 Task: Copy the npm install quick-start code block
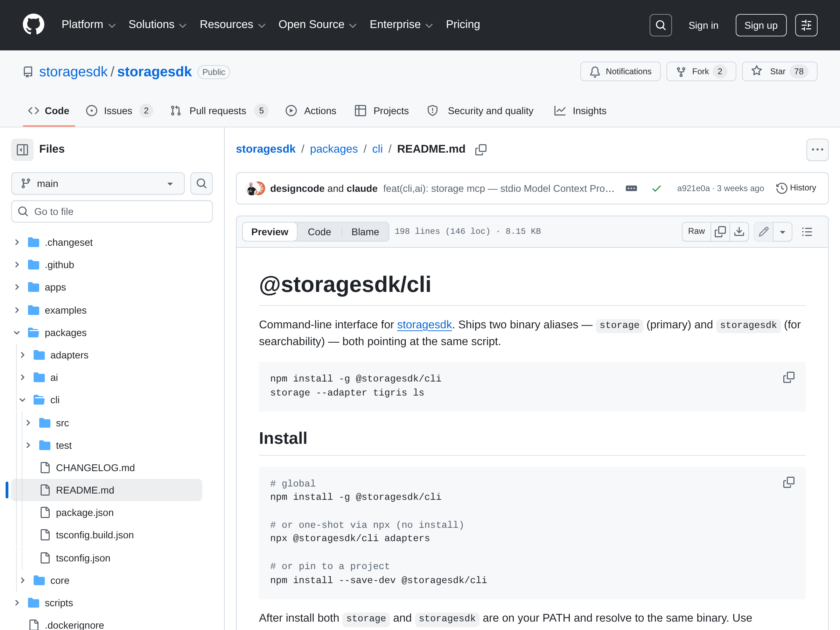pyautogui.click(x=788, y=377)
